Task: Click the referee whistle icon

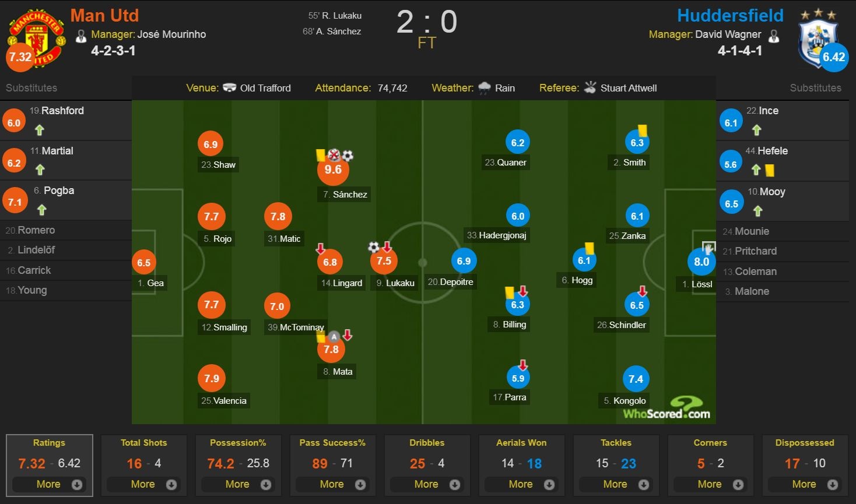Action: click(x=590, y=87)
